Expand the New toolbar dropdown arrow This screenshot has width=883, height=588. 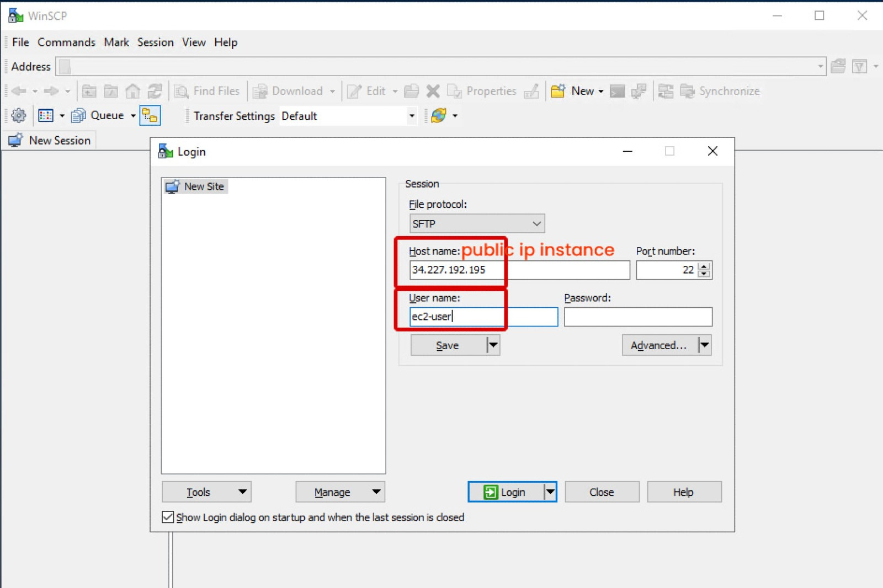point(601,91)
